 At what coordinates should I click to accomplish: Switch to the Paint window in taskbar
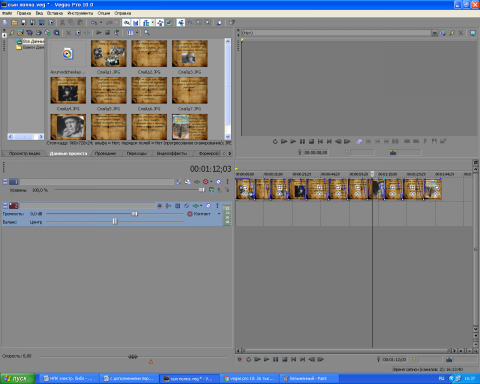coord(309,378)
